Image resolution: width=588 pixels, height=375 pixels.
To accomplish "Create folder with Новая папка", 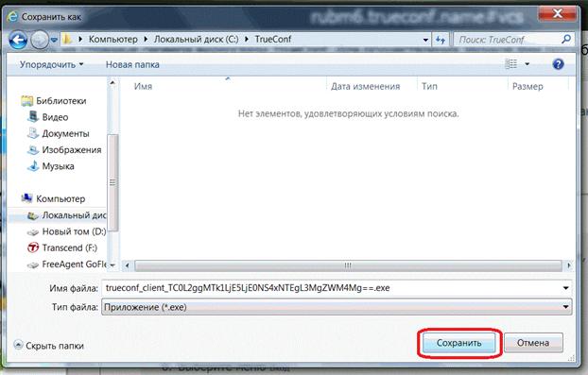I will click(132, 64).
